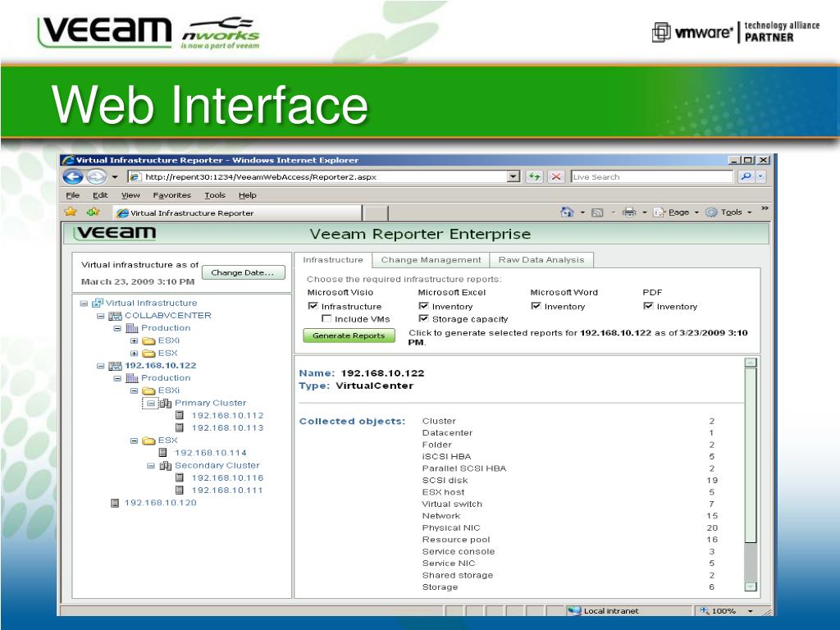840x630 pixels.
Task: Click the Home page icon
Action: click(x=567, y=212)
